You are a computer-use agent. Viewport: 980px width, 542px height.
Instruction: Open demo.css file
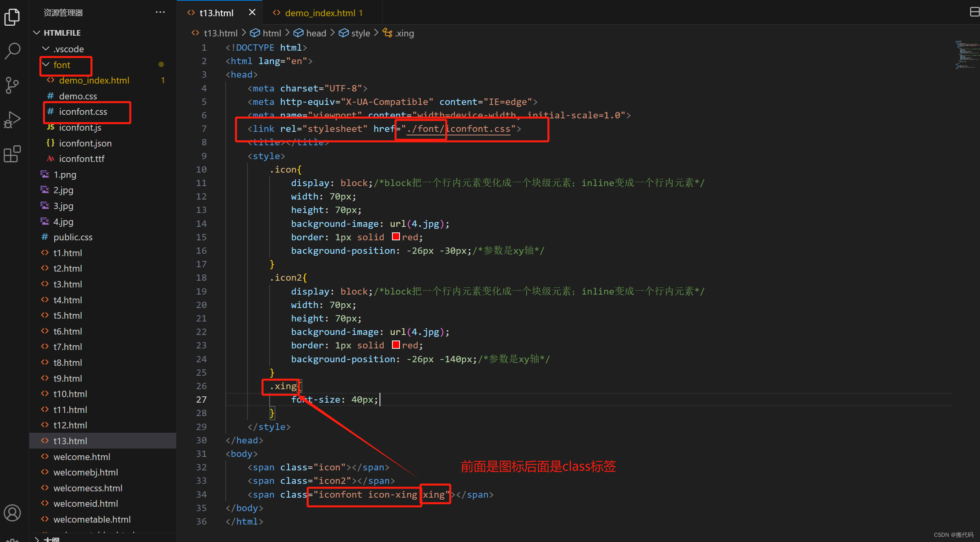103,96
